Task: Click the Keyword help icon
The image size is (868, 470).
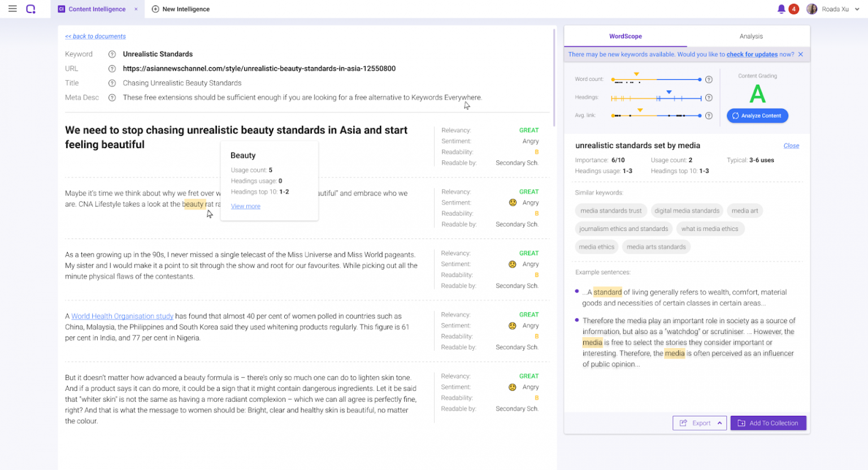Action: click(112, 54)
